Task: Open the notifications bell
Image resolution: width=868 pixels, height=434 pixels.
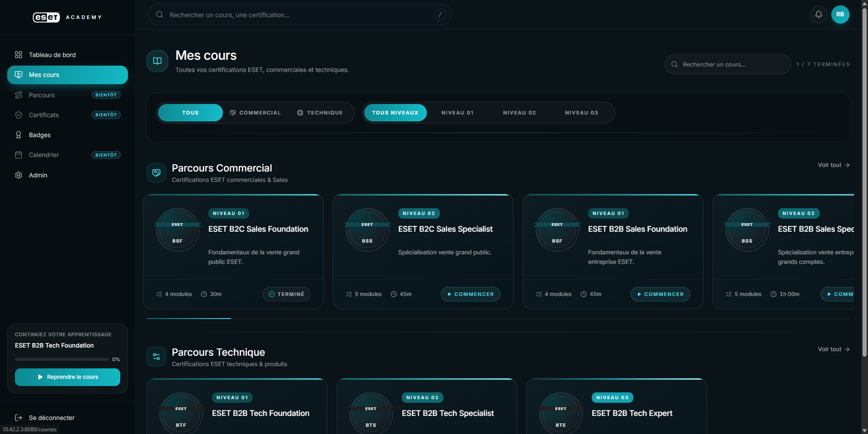Action: pyautogui.click(x=818, y=14)
